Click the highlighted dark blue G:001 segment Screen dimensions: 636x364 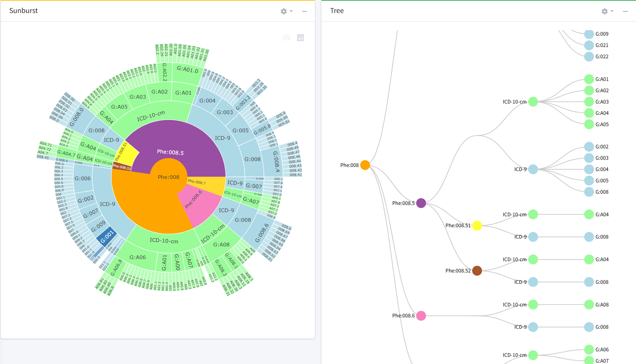pyautogui.click(x=106, y=236)
